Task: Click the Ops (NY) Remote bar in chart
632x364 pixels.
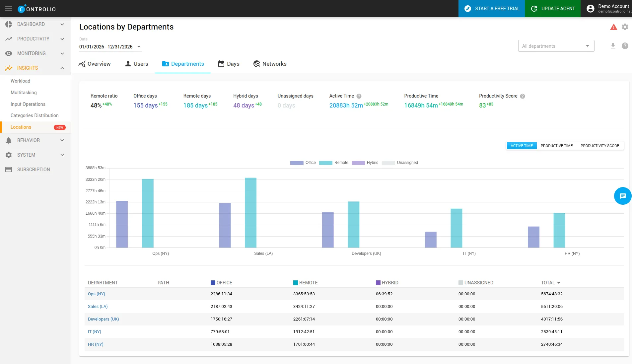Action: pos(148,213)
